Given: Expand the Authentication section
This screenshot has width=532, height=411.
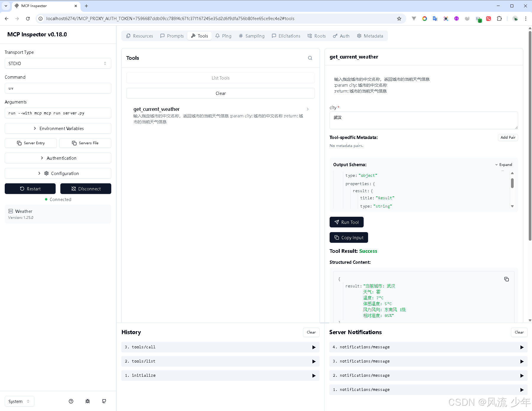Looking at the screenshot, I should click(x=58, y=158).
